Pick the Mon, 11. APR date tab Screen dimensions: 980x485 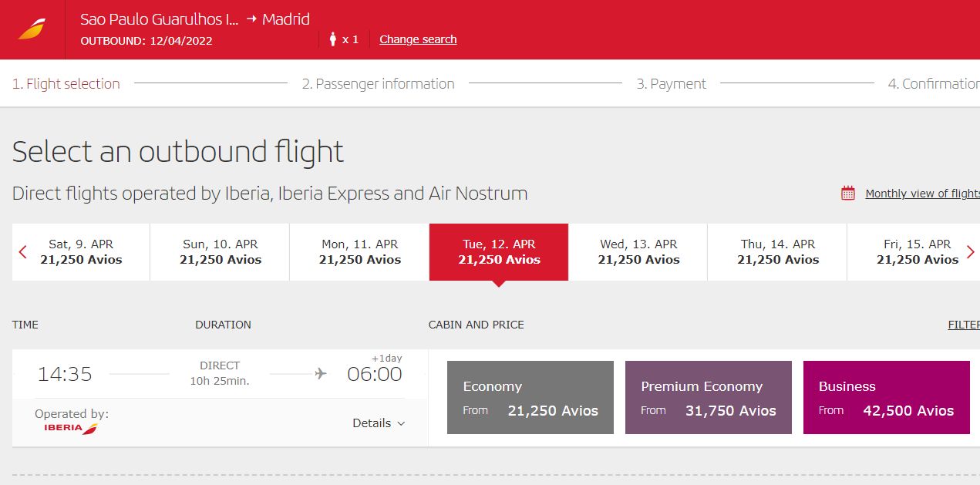pos(359,252)
